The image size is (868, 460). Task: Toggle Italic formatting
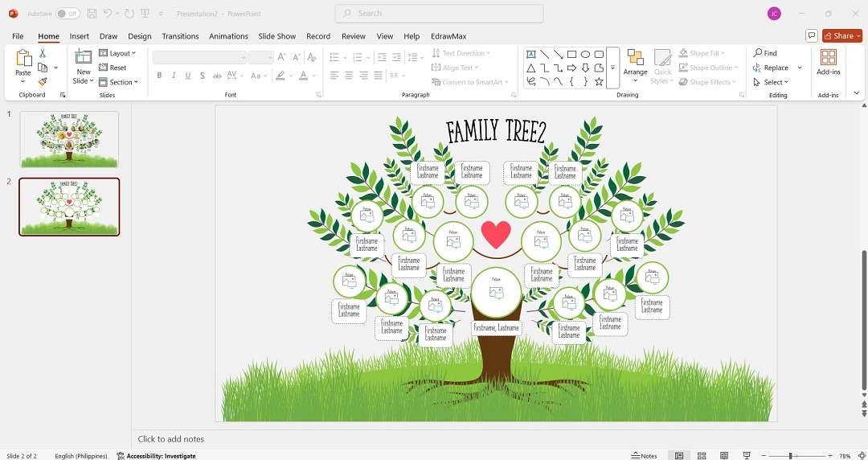point(174,76)
